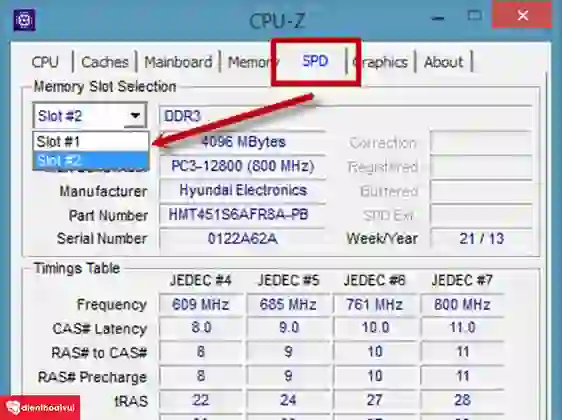
Task: Click the JEDEC #5 column header
Action: coord(289,280)
